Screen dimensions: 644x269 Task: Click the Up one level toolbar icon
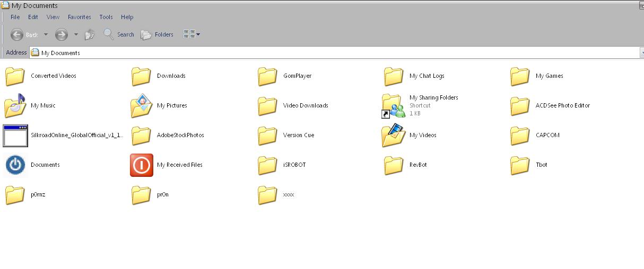click(x=90, y=34)
